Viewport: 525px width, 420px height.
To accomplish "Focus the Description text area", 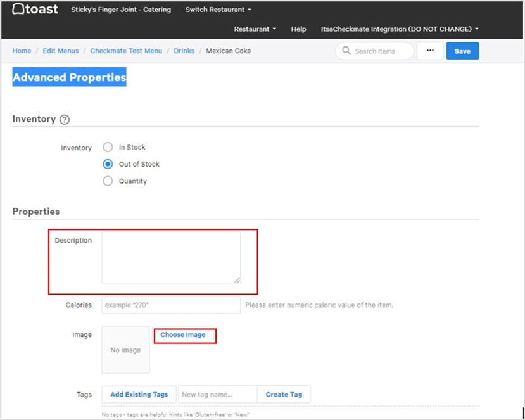I will [171, 257].
